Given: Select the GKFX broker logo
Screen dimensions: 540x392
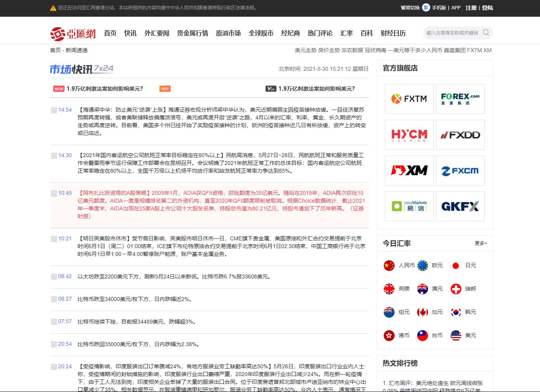Looking at the screenshot, I should coord(460,206).
